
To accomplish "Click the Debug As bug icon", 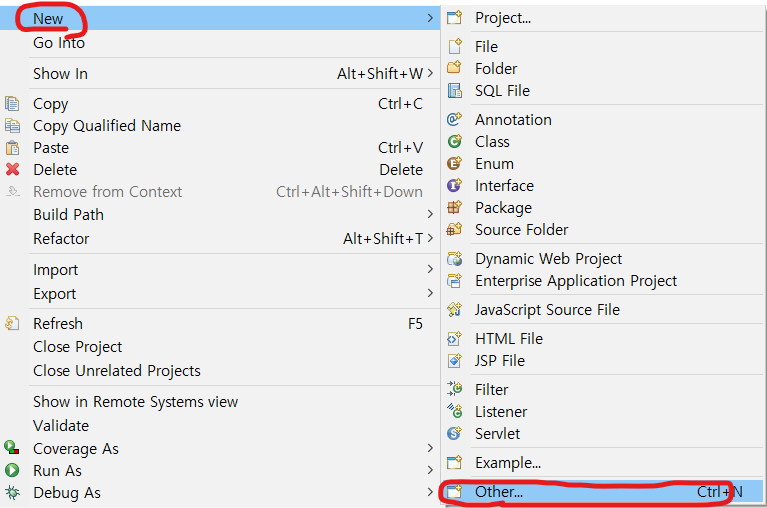I will point(12,492).
